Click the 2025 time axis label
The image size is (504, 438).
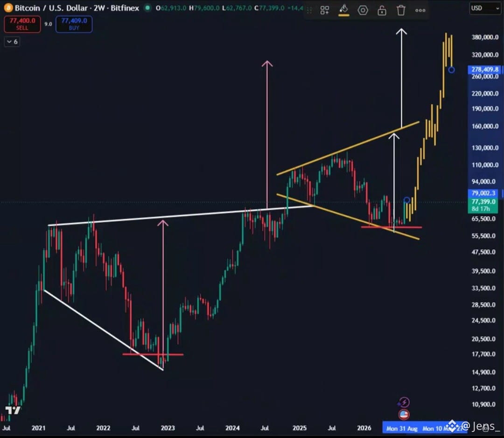[x=300, y=428]
